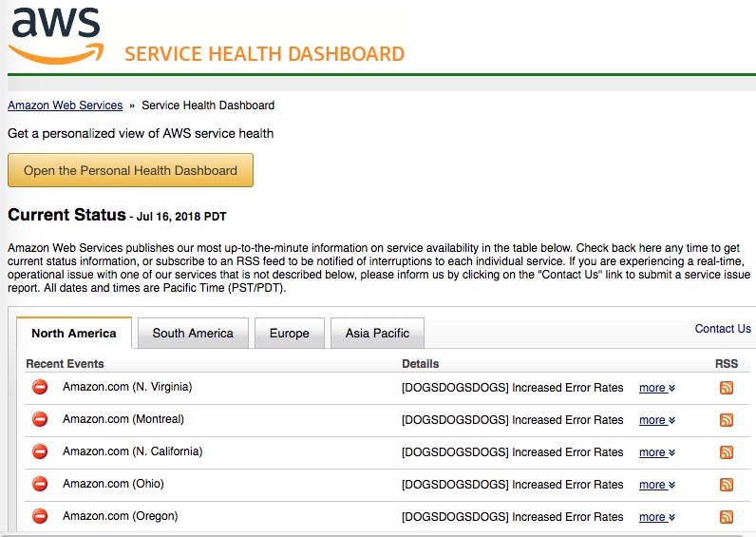Click red status icon for Oregon

[x=40, y=516]
